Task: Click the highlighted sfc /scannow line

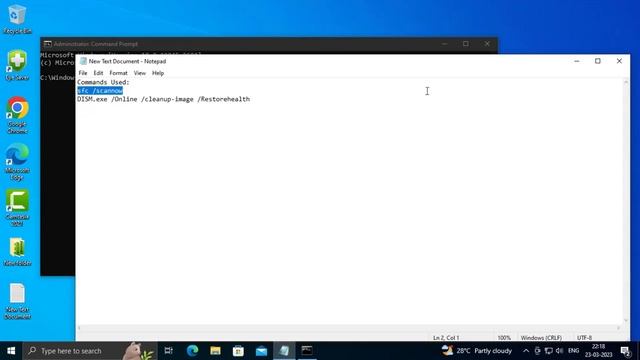Action: [100, 91]
